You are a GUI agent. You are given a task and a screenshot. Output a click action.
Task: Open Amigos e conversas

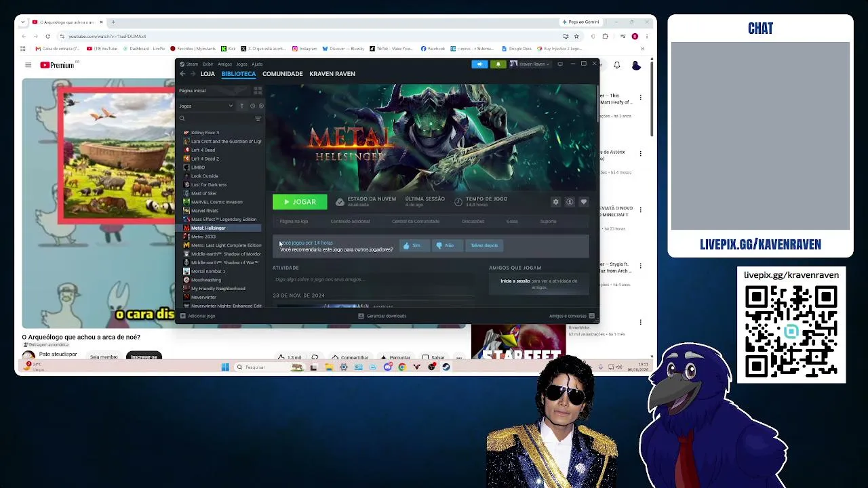[572, 316]
